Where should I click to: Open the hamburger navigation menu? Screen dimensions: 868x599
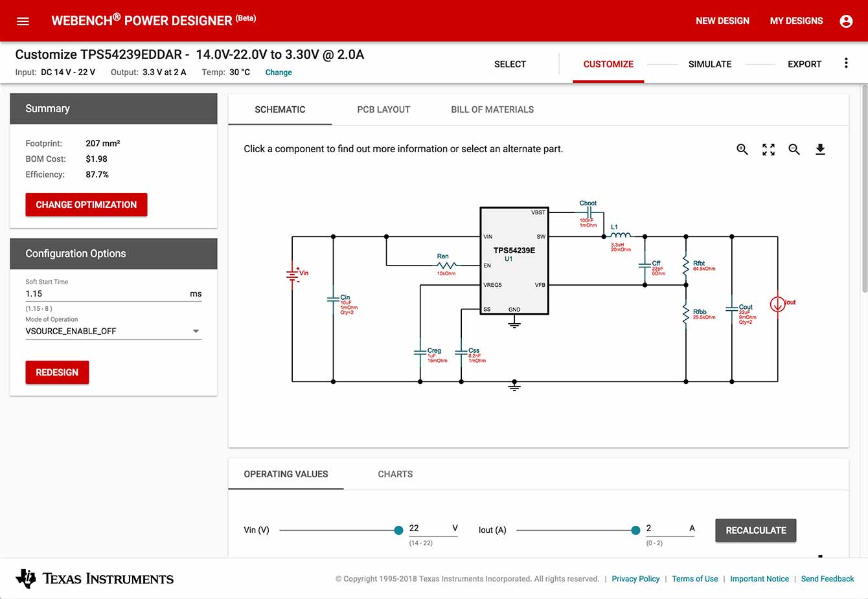tap(23, 21)
